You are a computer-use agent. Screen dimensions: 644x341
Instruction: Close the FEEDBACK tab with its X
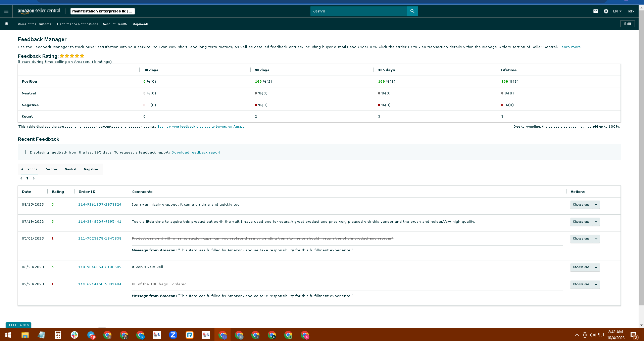pyautogui.click(x=28, y=325)
